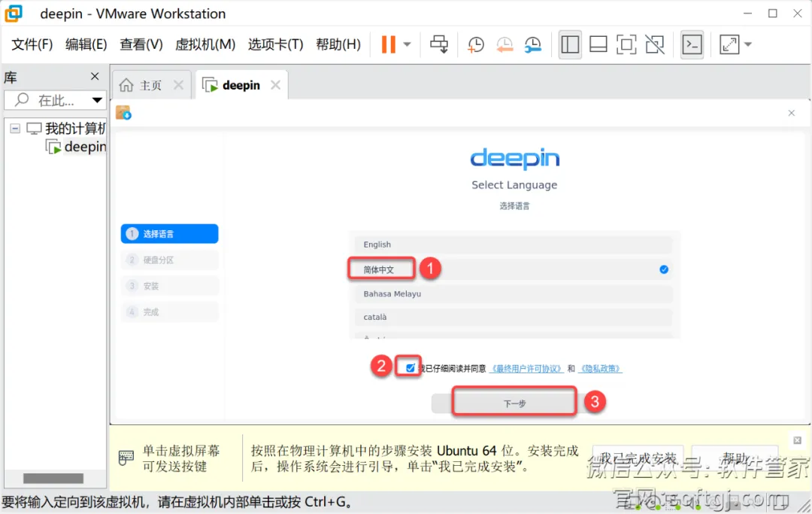812x514 pixels.
Task: Open the 选项卡(T) menu
Action: coord(275,44)
